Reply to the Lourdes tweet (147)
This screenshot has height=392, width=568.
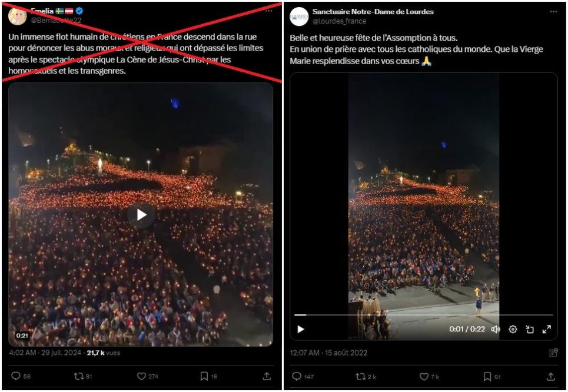click(303, 377)
